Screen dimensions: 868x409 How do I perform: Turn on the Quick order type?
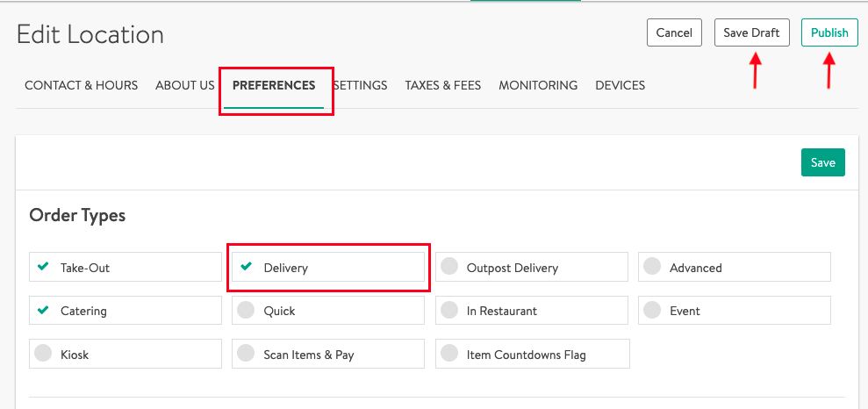(x=247, y=310)
